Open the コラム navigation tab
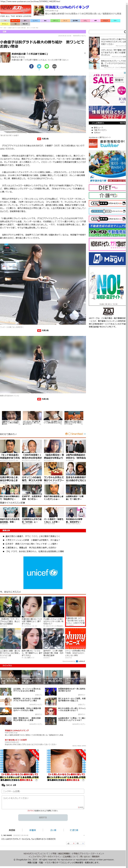This screenshot has width=128, height=868. (x=85, y=21)
